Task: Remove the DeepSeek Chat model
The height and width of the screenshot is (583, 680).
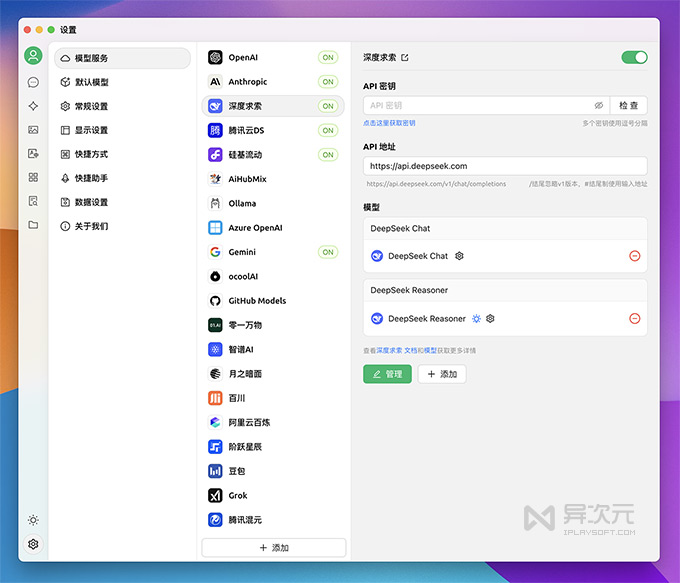Action: click(x=634, y=256)
